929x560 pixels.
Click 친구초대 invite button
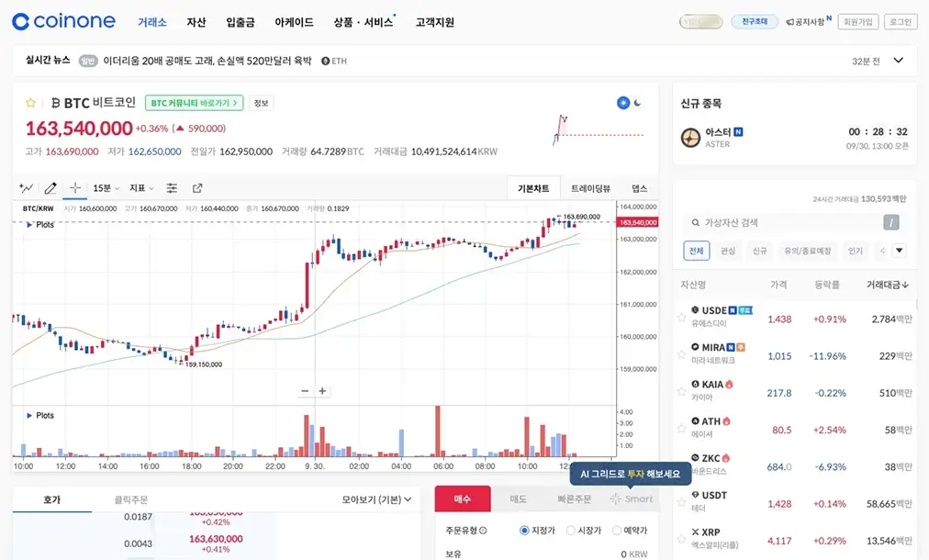pyautogui.click(x=755, y=21)
